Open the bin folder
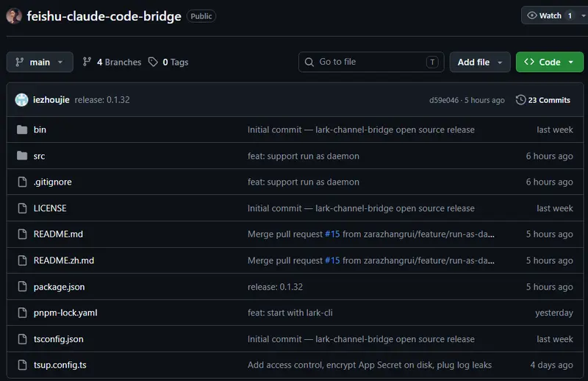Screen dimensions: 588x381 [40, 130]
